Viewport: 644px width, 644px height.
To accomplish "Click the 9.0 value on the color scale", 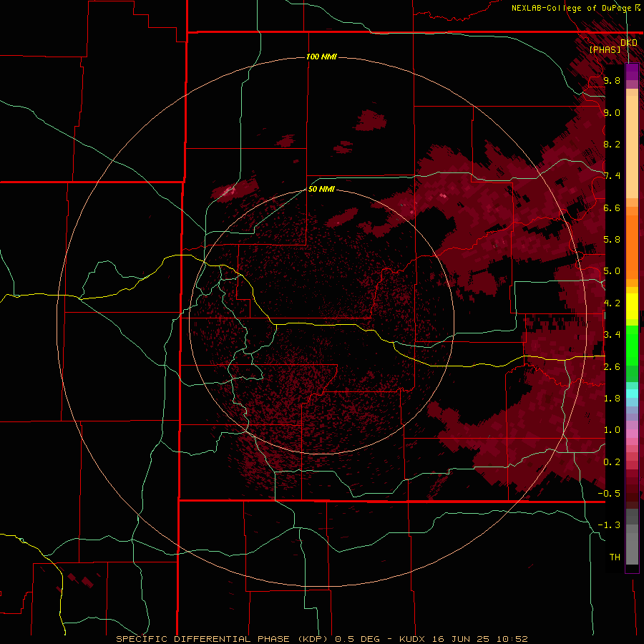I will (x=612, y=112).
